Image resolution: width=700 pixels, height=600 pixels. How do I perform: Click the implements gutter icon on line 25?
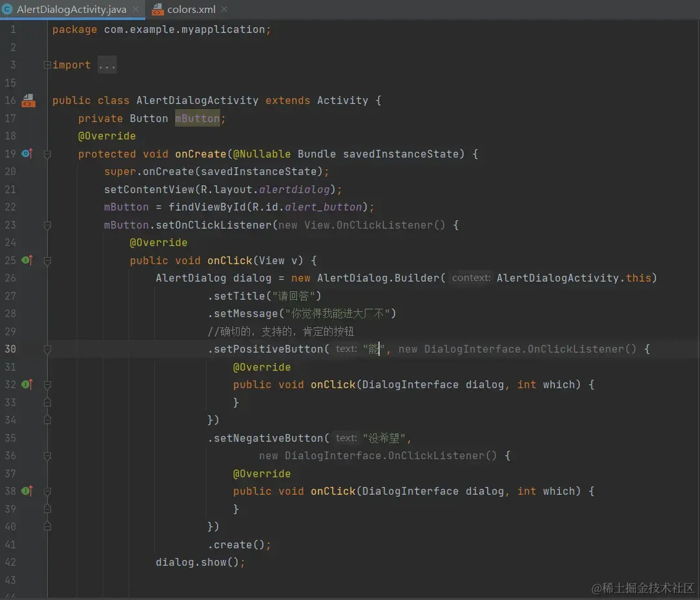click(x=27, y=260)
